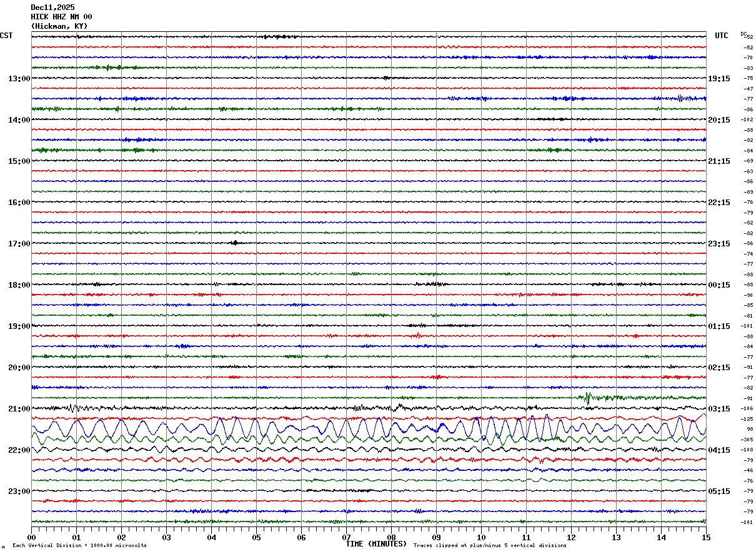
Task: Click minute 12 on the time axis
Action: coord(571,537)
